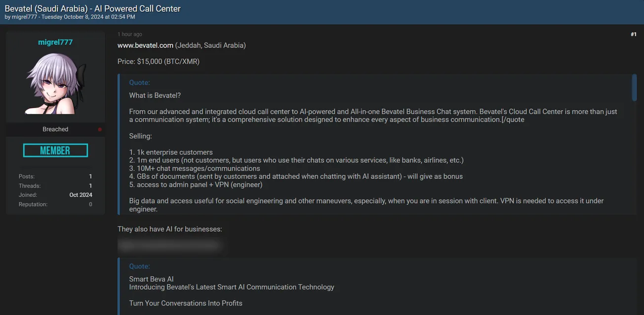Click author name migrel777 in thread header

pyautogui.click(x=25, y=17)
